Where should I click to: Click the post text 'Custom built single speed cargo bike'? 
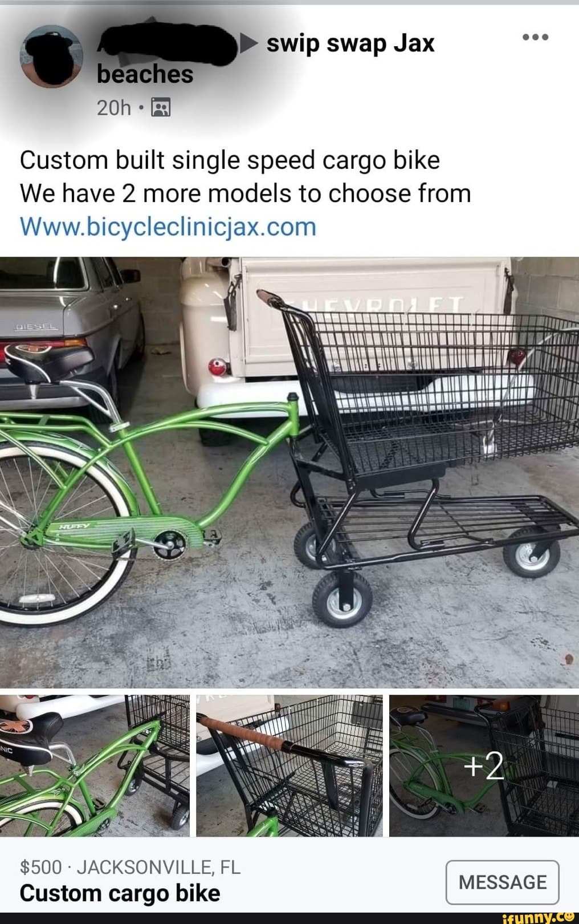[230, 160]
